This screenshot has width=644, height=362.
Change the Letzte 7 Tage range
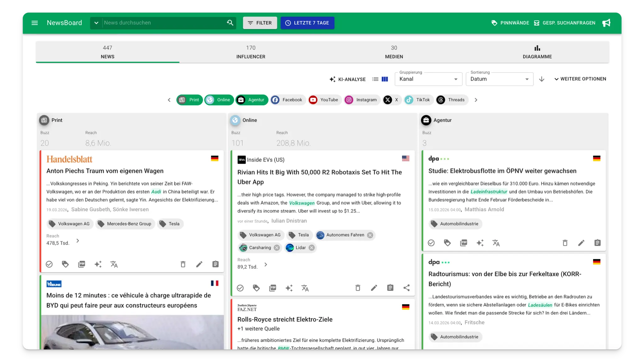tap(307, 23)
